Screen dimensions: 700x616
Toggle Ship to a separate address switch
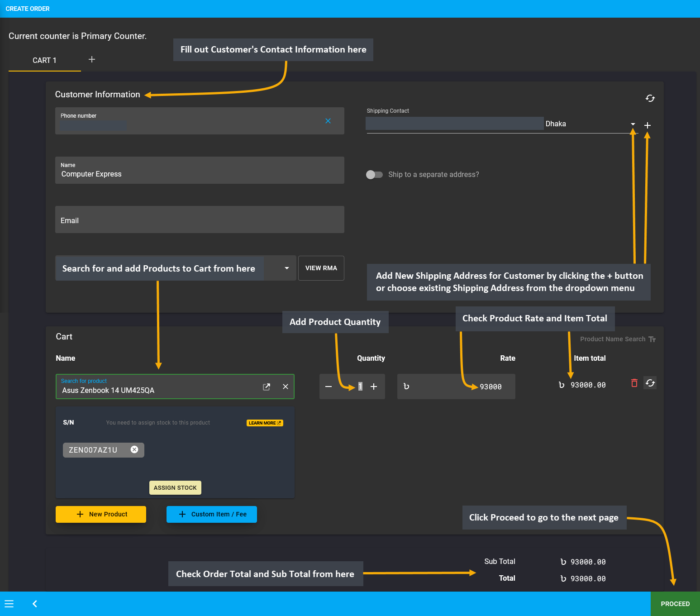[374, 175]
